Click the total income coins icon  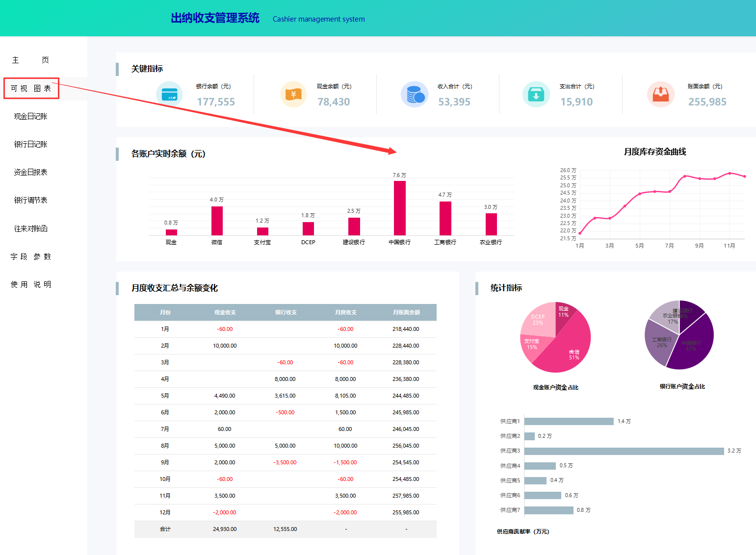pyautogui.click(x=415, y=94)
